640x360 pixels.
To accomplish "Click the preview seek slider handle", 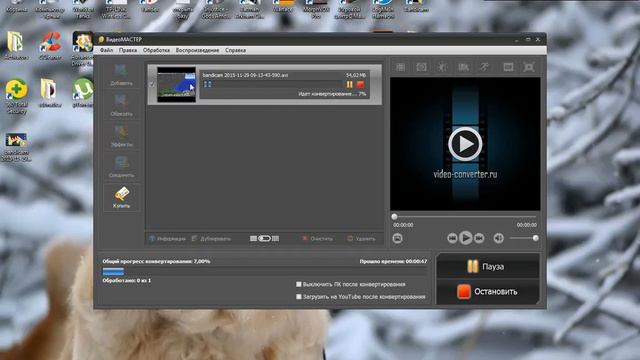I will (394, 217).
